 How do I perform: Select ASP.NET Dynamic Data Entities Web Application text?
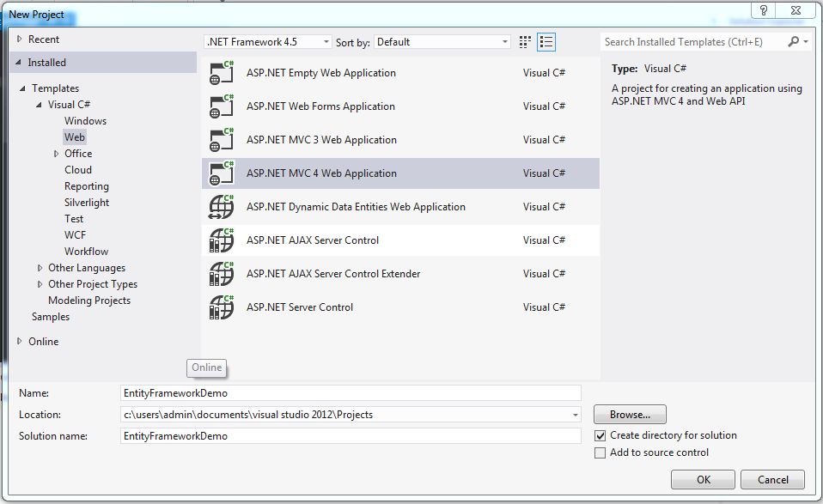pyautogui.click(x=356, y=207)
